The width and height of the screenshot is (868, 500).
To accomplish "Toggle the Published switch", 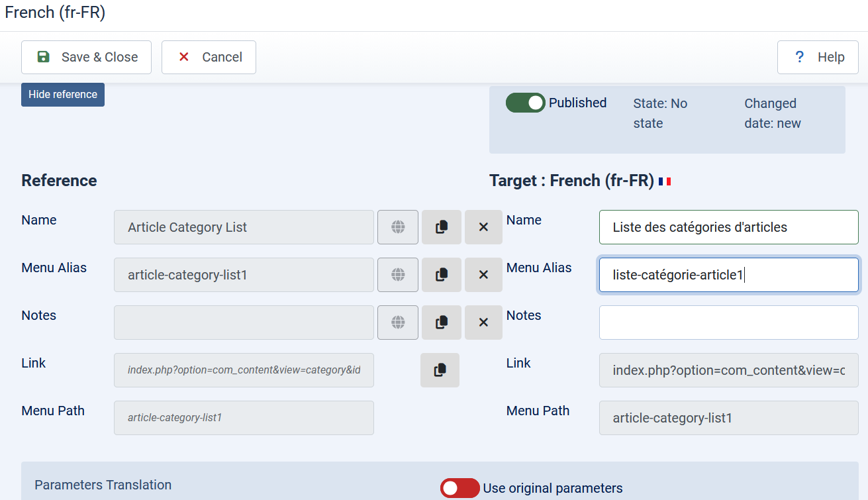I will [525, 103].
